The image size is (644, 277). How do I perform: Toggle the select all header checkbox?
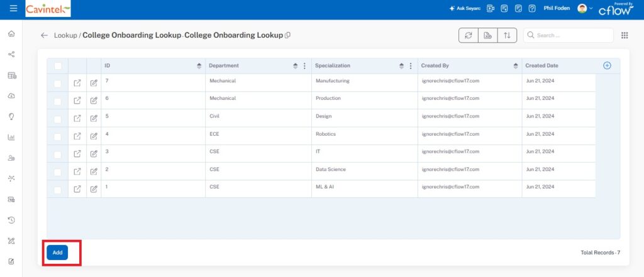pyautogui.click(x=58, y=66)
